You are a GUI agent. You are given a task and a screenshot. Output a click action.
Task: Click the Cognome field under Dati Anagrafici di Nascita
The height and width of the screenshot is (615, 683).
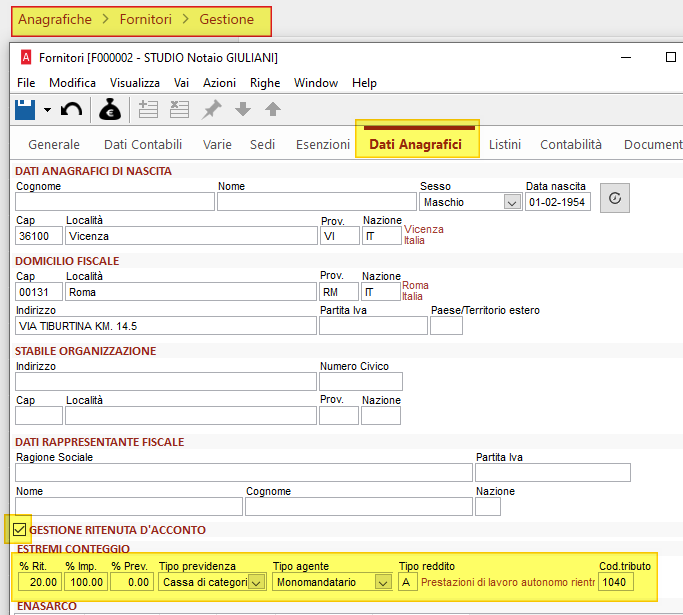[x=115, y=202]
